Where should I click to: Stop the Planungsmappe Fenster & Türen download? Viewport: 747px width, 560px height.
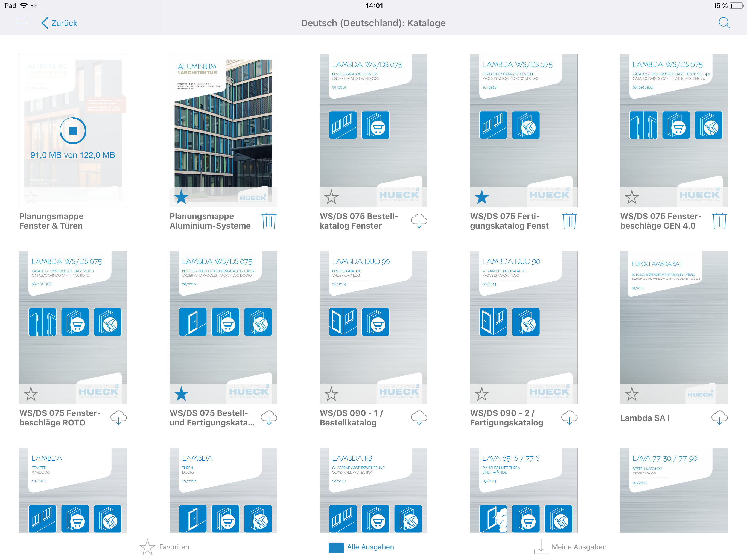[x=73, y=131]
